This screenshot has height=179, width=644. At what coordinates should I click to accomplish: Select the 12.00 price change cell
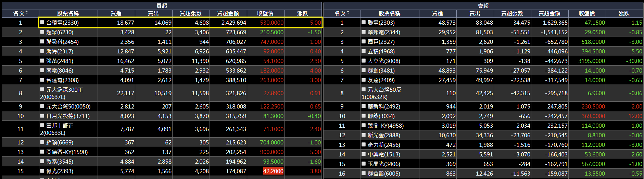(624, 116)
